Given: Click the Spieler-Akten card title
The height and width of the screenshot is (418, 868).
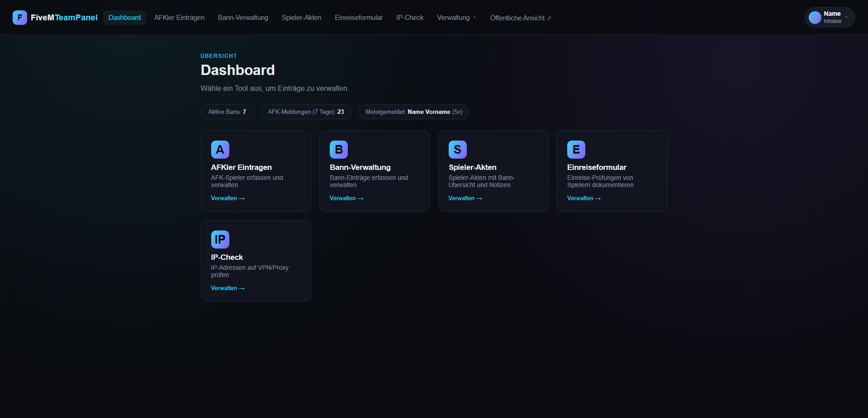Looking at the screenshot, I should 472,167.
